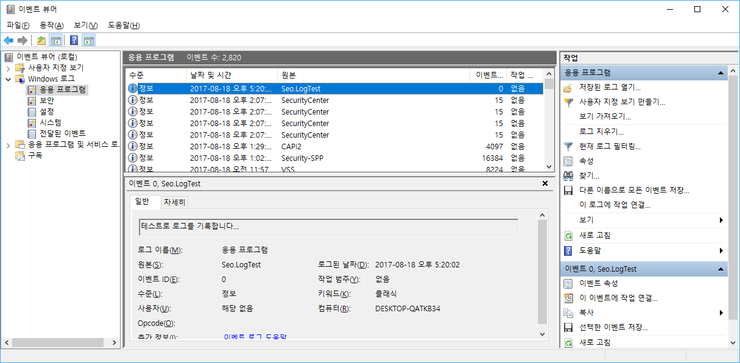Image resolution: width=740 pixels, height=363 pixels.
Task: Click the Back arrow toolbar icon
Action: click(8, 41)
